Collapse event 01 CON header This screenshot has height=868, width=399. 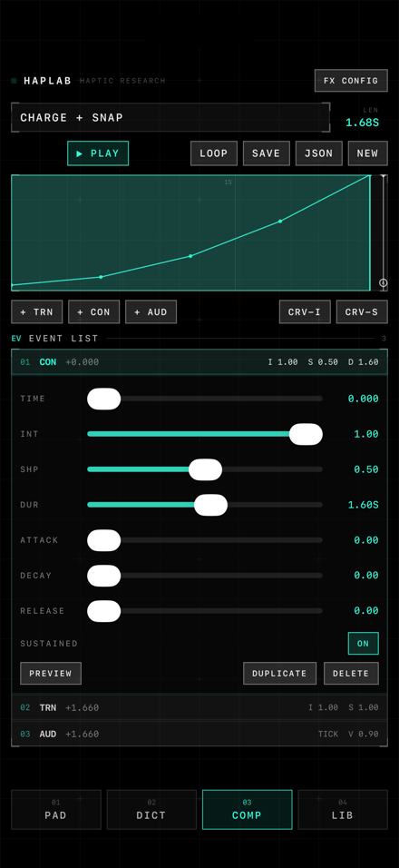pos(199,362)
